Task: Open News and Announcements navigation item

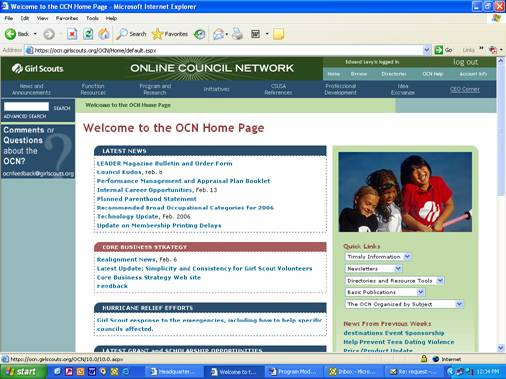Action: pos(31,89)
